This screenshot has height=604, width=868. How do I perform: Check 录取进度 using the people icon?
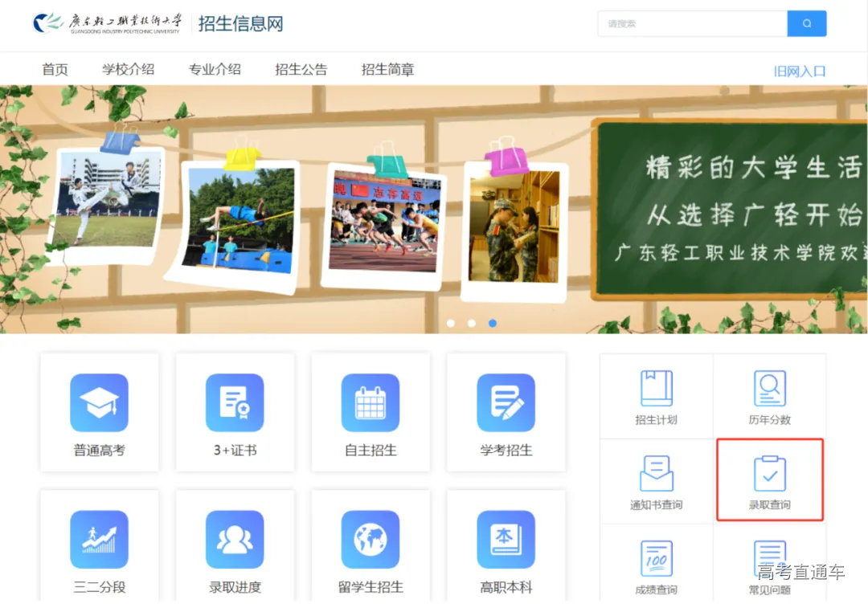(234, 540)
